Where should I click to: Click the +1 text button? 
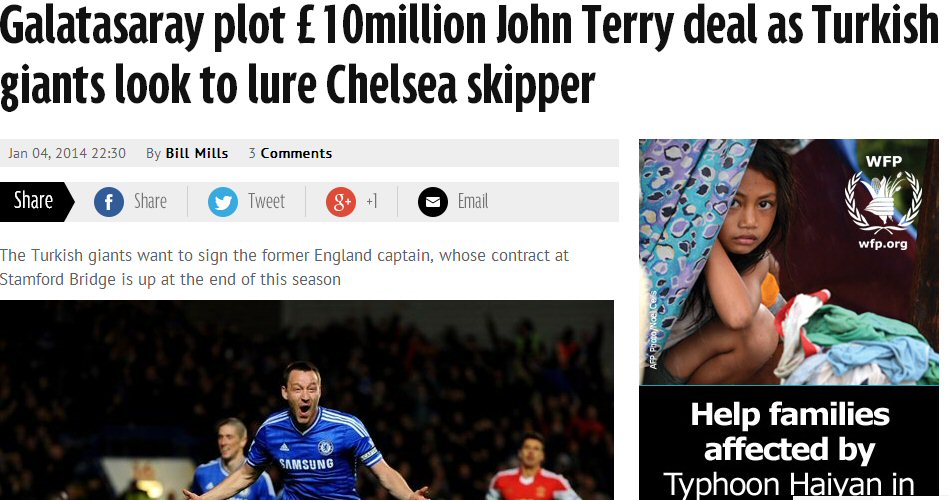[372, 201]
